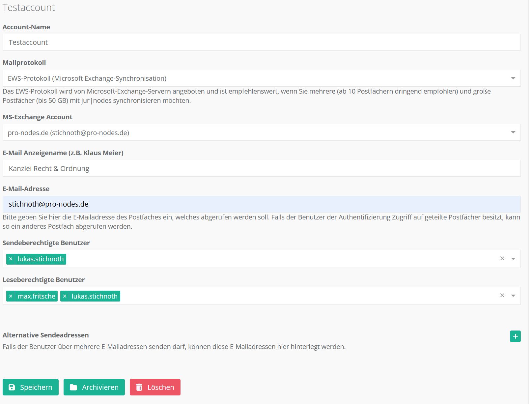
Task: Clear all Leseberechtigte Benutzer selections
Action: pos(502,296)
